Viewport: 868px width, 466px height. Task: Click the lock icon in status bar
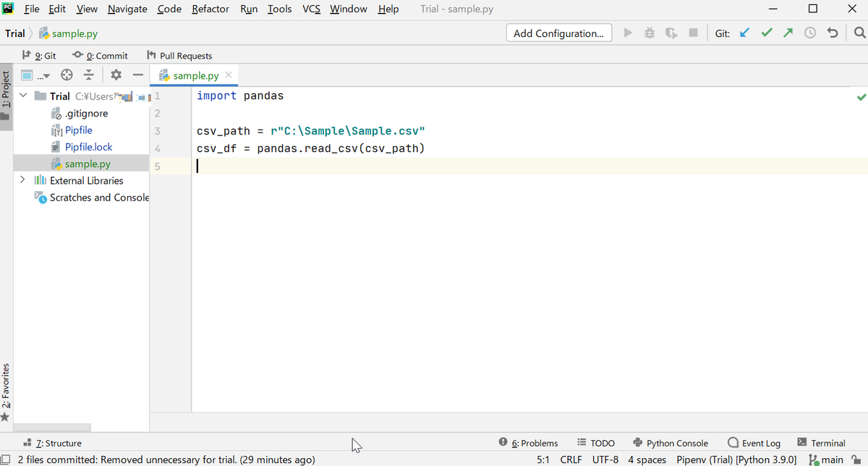[x=857, y=459]
